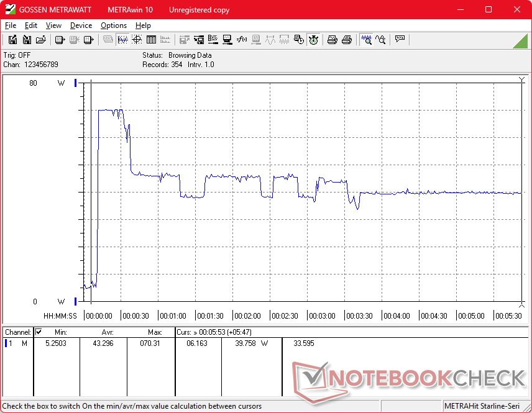Open the View menu
The image size is (532, 413).
click(x=53, y=25)
